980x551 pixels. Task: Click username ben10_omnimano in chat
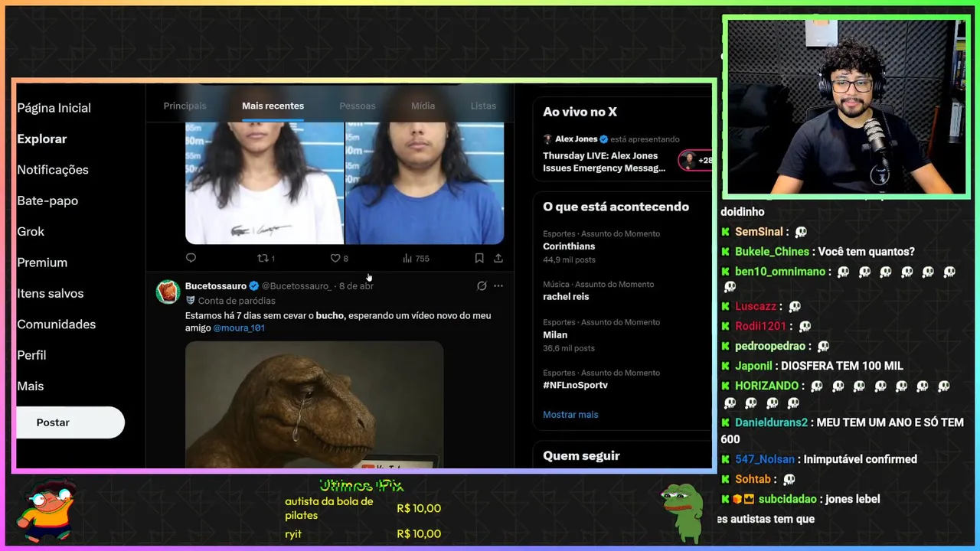tap(780, 272)
